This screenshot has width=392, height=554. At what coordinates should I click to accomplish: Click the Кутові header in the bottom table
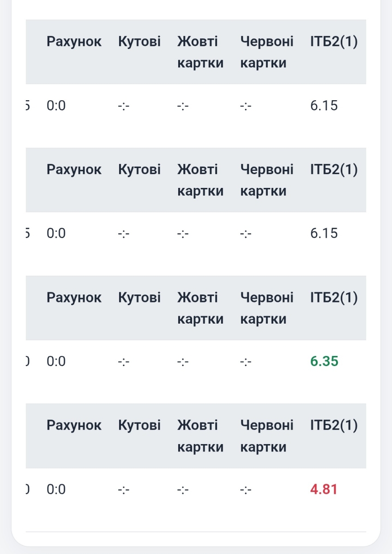139,425
